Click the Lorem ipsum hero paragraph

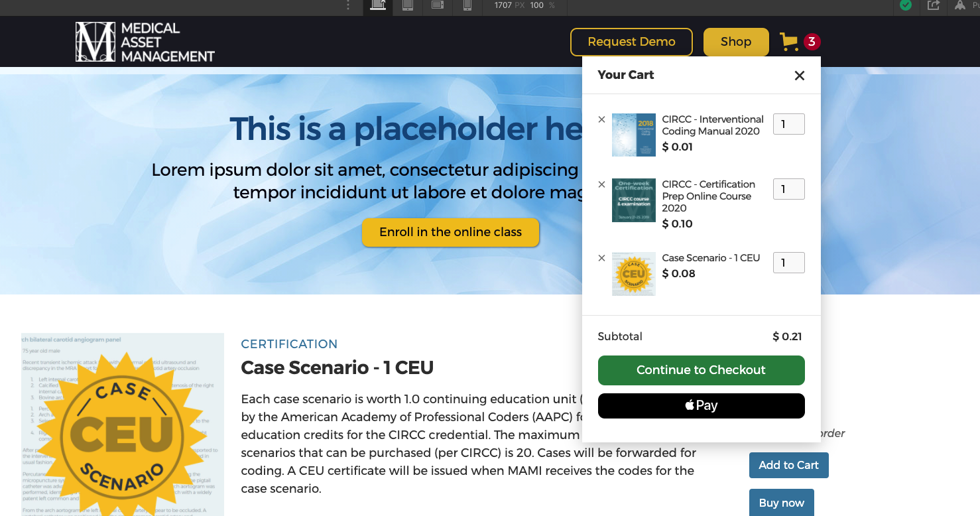tap(367, 181)
